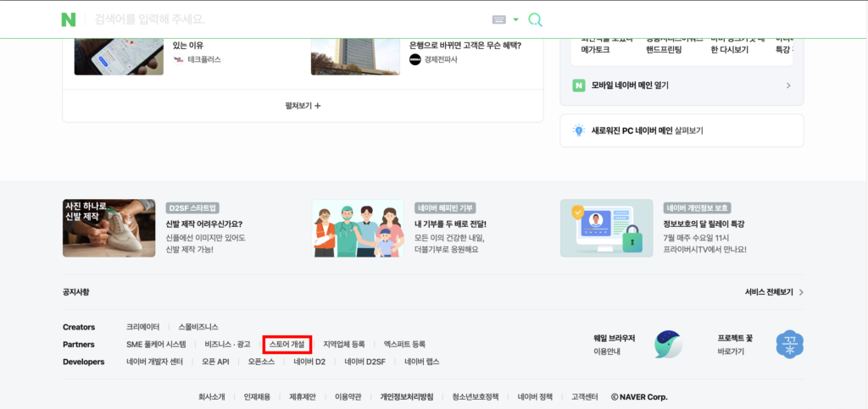This screenshot has height=409, width=868.
Task: Click the lightbulb icon for new PC Naver
Action: [x=579, y=130]
